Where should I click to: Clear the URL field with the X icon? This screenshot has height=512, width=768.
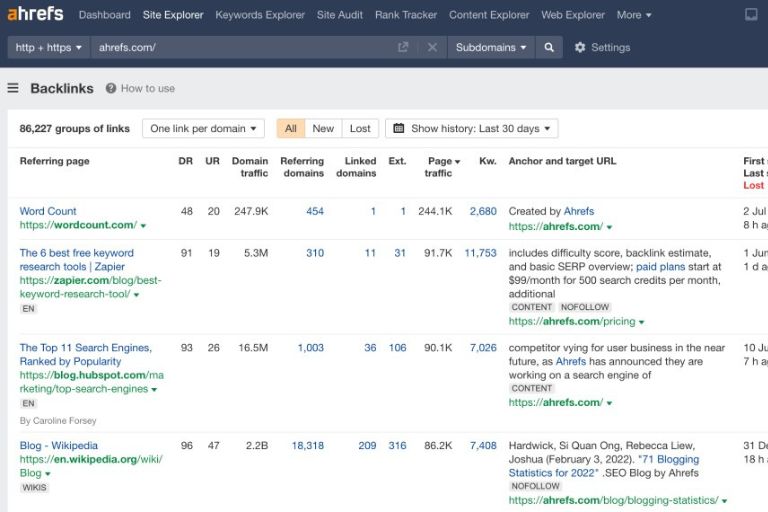tap(432, 48)
